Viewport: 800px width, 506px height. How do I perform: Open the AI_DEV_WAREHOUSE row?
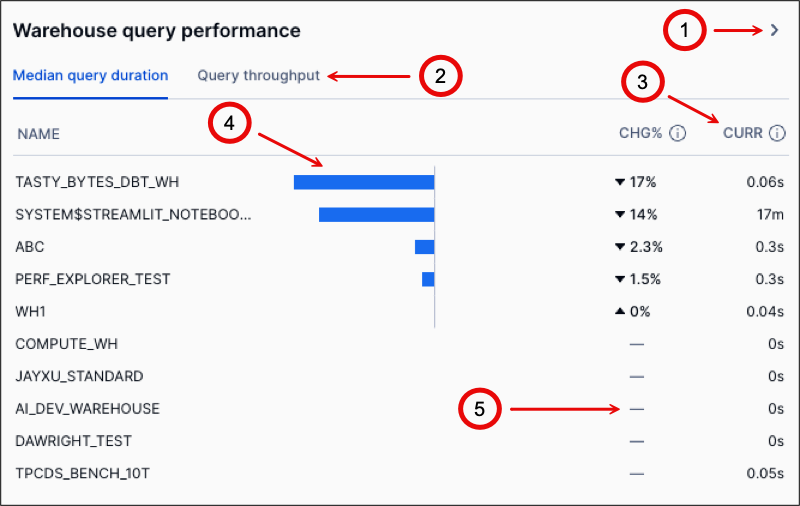(87, 408)
